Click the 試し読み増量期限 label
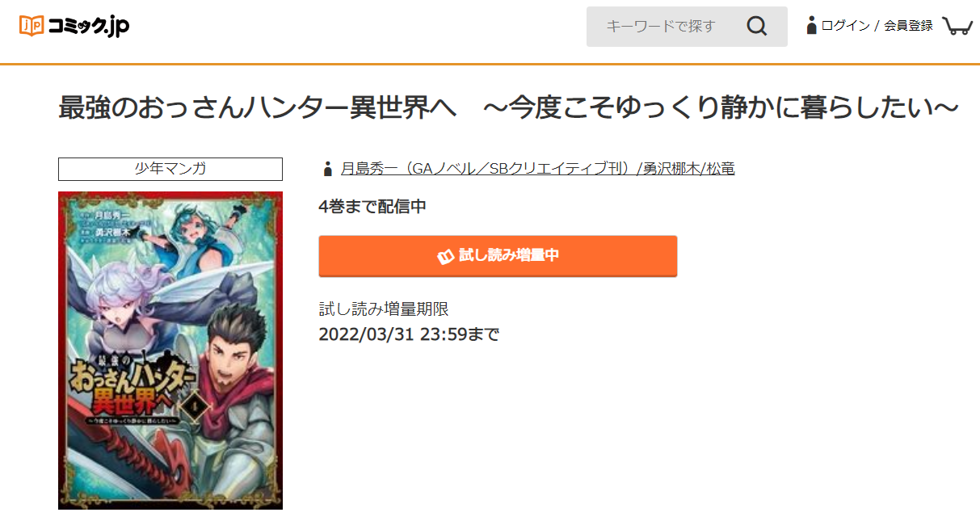Screen dimensions: 980x525 pyautogui.click(x=384, y=309)
